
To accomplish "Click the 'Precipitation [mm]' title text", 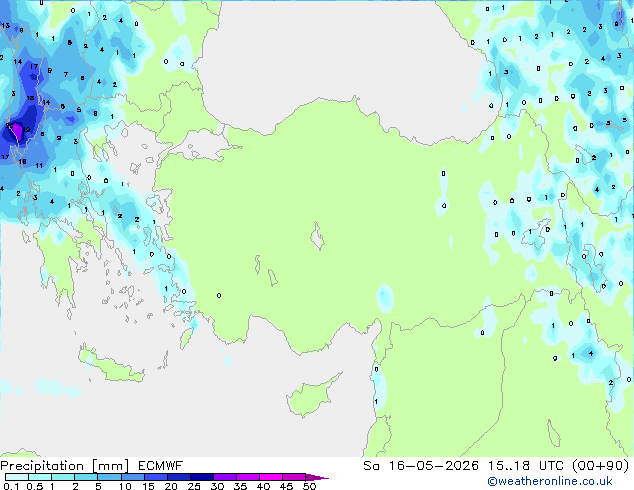I will pyautogui.click(x=65, y=466).
